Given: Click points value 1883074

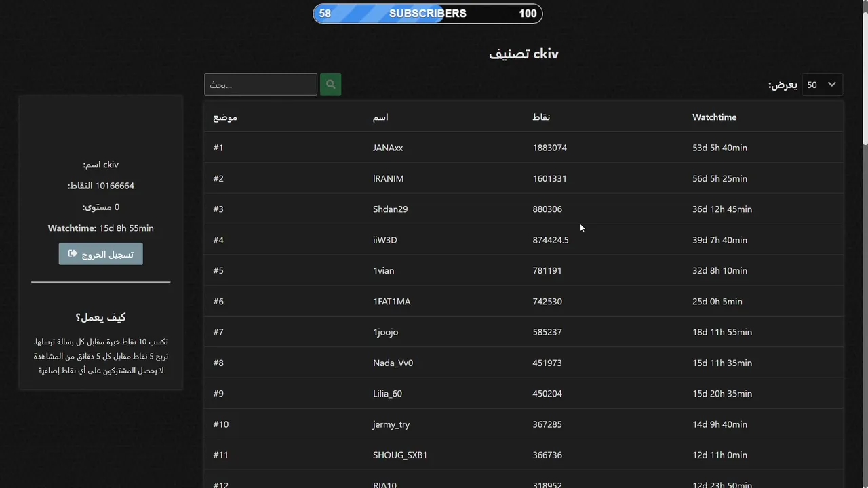Looking at the screenshot, I should 550,148.
